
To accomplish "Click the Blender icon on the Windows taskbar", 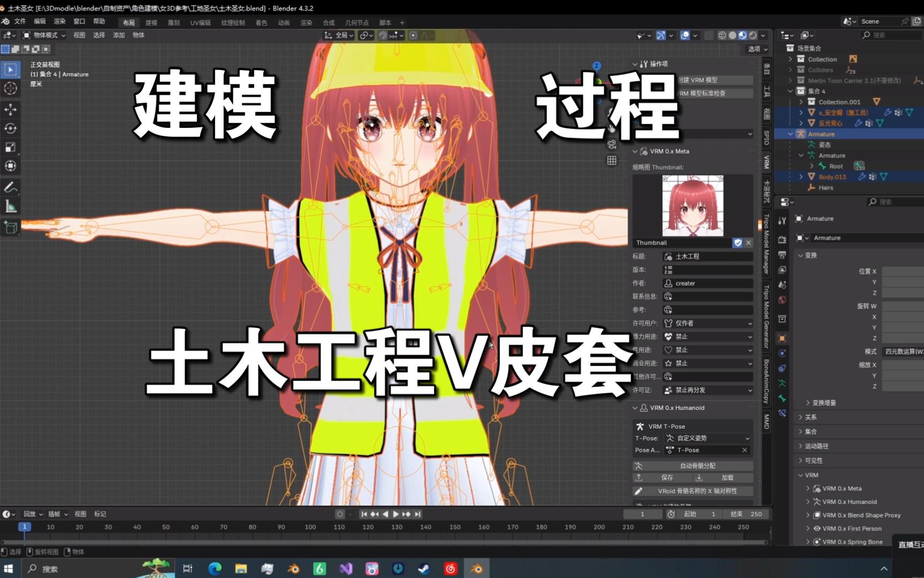I will click(476, 568).
